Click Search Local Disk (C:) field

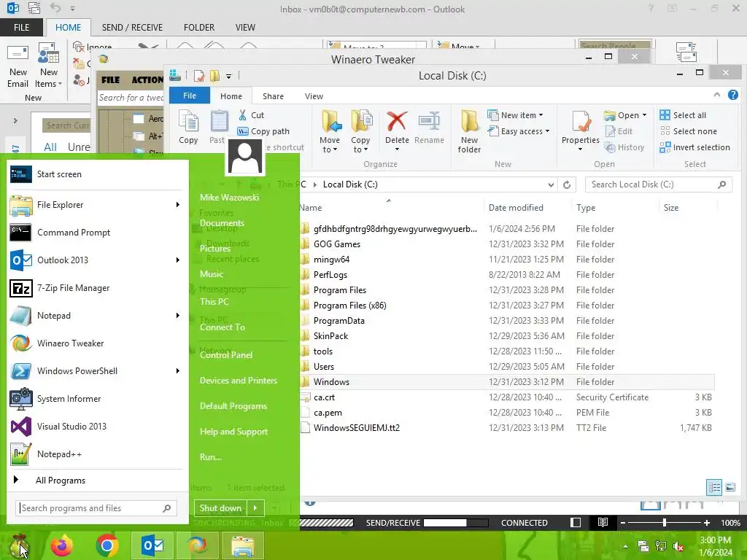[659, 184]
